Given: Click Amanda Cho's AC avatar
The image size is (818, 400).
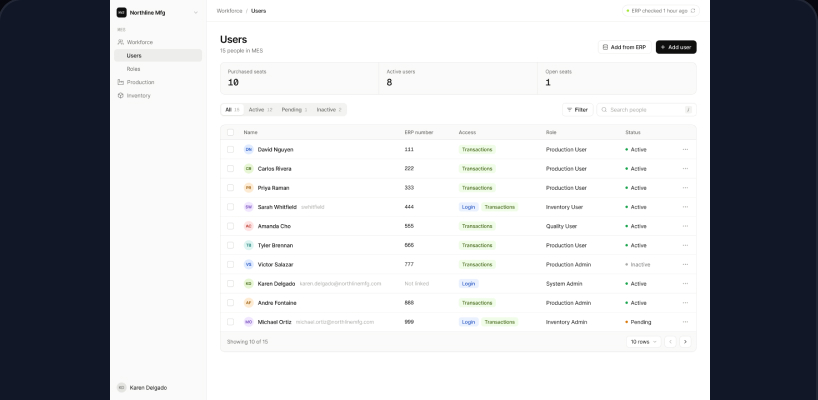Looking at the screenshot, I should point(248,226).
